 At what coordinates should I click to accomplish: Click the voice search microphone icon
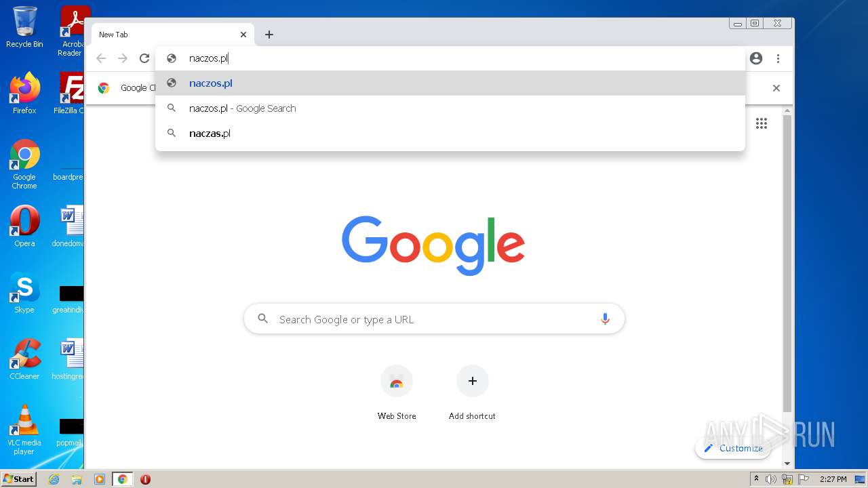coord(605,319)
